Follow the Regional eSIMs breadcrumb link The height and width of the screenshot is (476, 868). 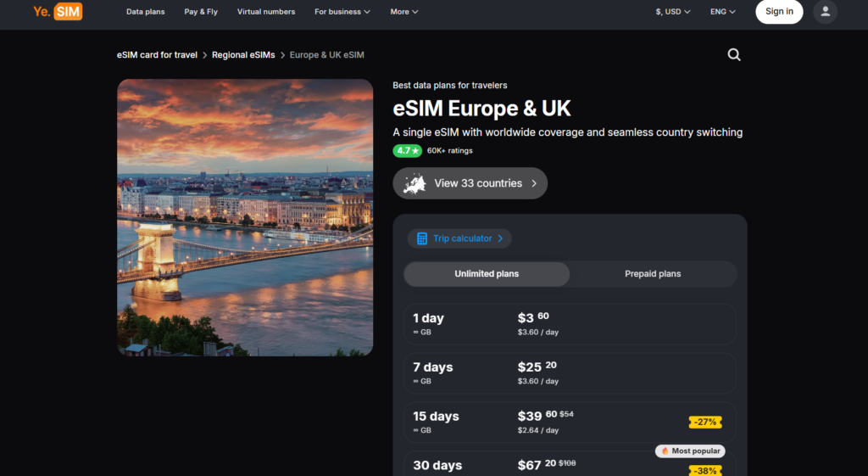click(x=243, y=55)
